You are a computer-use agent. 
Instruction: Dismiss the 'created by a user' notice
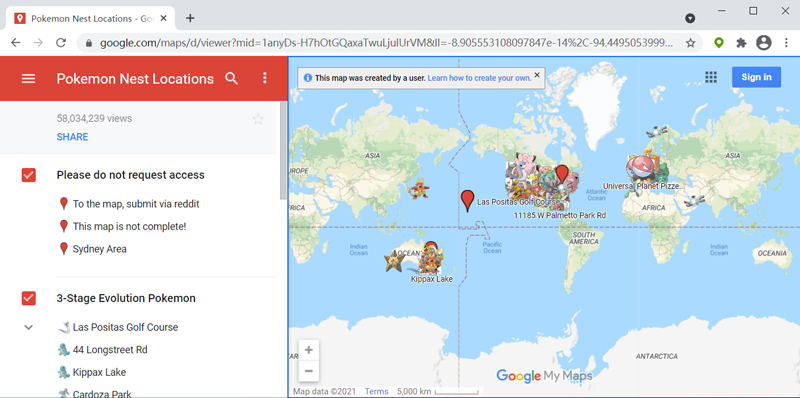[537, 75]
